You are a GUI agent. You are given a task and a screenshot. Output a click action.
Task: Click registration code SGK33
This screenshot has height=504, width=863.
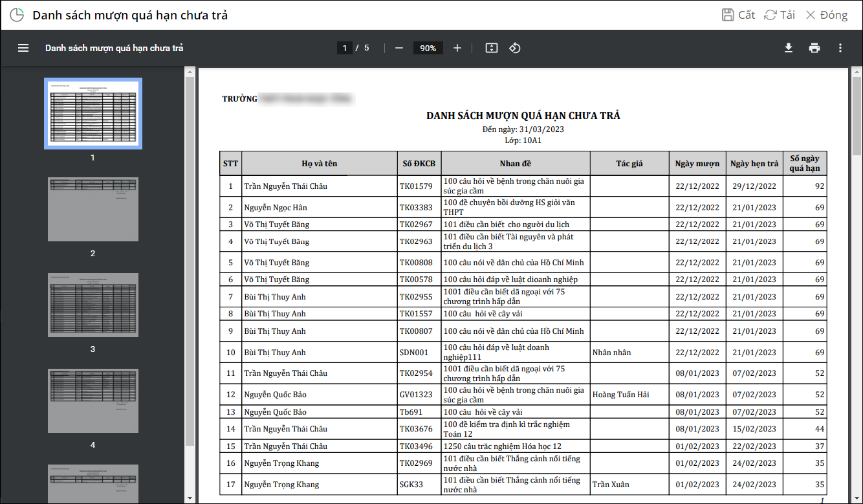tap(412, 485)
